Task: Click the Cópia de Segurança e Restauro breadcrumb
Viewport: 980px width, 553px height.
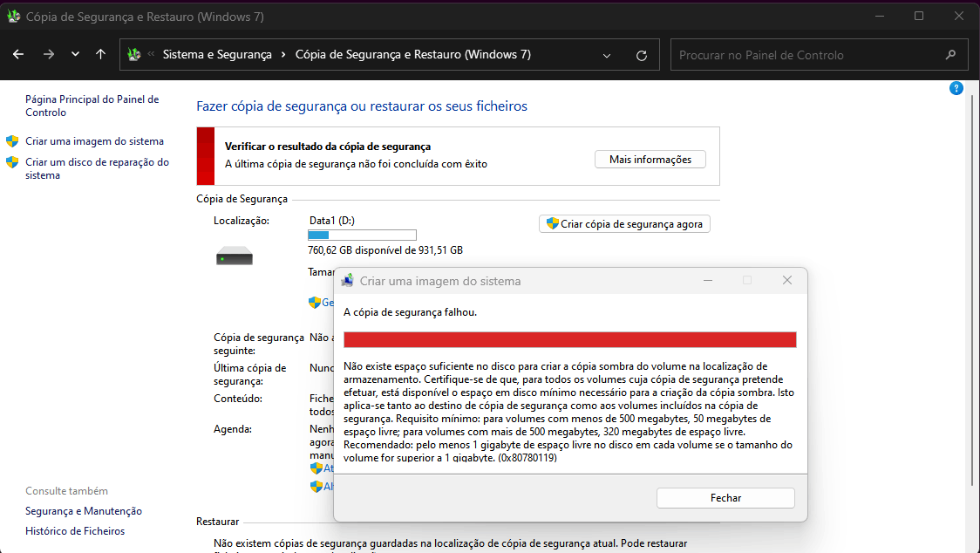Action: click(412, 54)
